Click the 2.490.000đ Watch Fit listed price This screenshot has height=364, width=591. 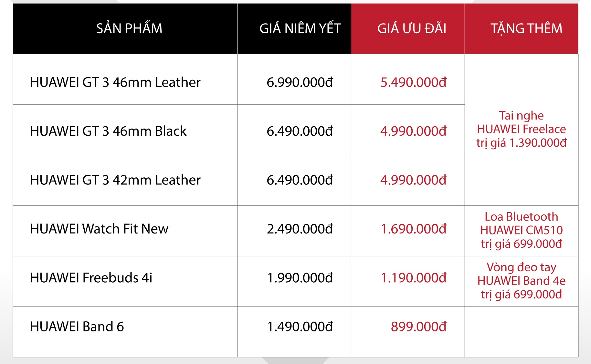pyautogui.click(x=300, y=229)
